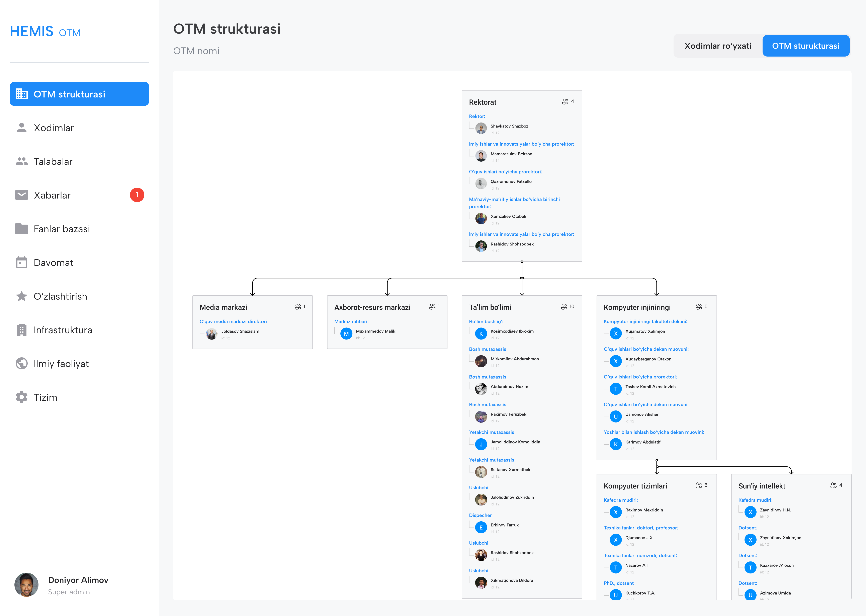866x616 pixels.
Task: Click the Media markazi staff count icon
Action: 298,306
